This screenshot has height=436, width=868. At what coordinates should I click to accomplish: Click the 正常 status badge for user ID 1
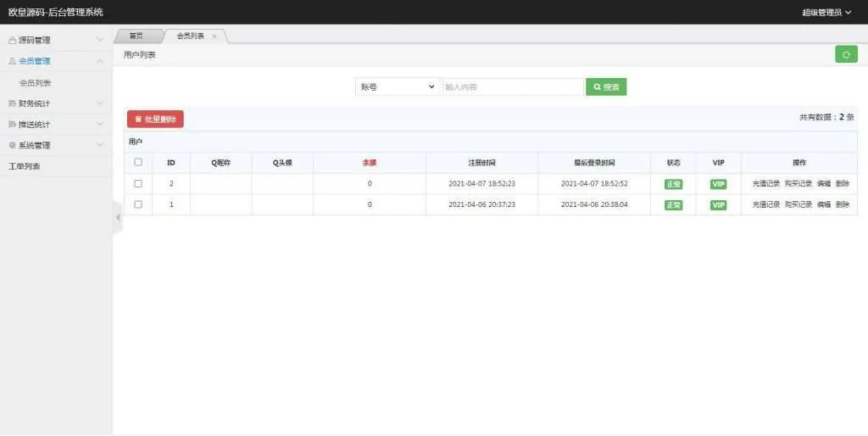point(673,205)
